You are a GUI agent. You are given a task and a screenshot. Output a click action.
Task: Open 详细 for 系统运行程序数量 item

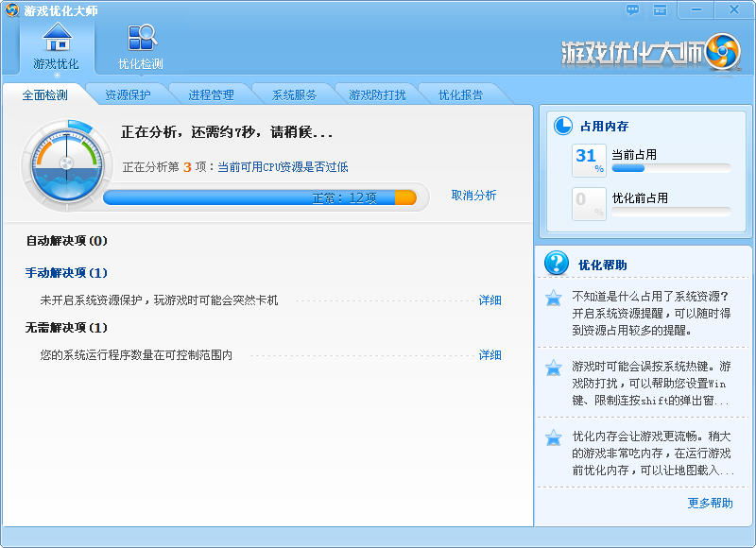pos(490,355)
